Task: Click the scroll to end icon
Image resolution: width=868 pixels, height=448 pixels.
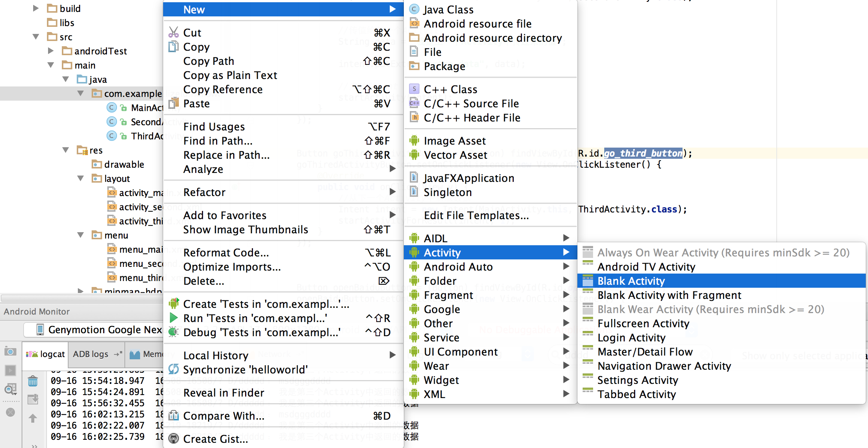Action: click(33, 399)
